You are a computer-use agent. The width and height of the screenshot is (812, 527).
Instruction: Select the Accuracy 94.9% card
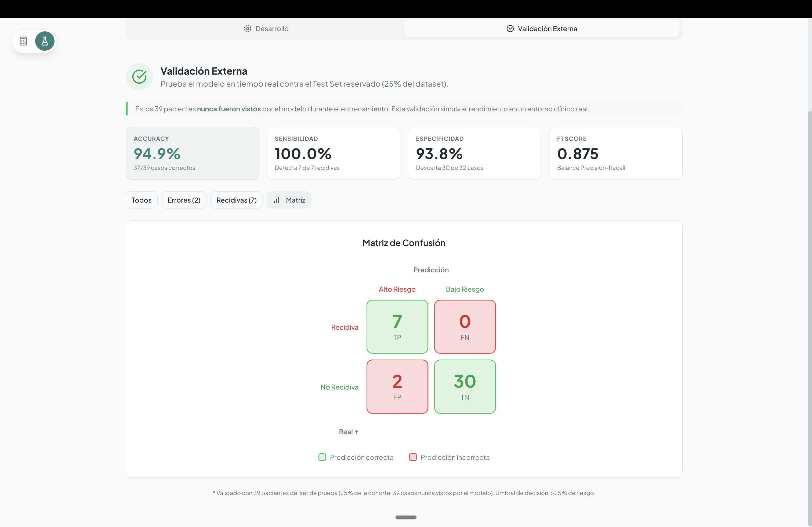pos(192,153)
